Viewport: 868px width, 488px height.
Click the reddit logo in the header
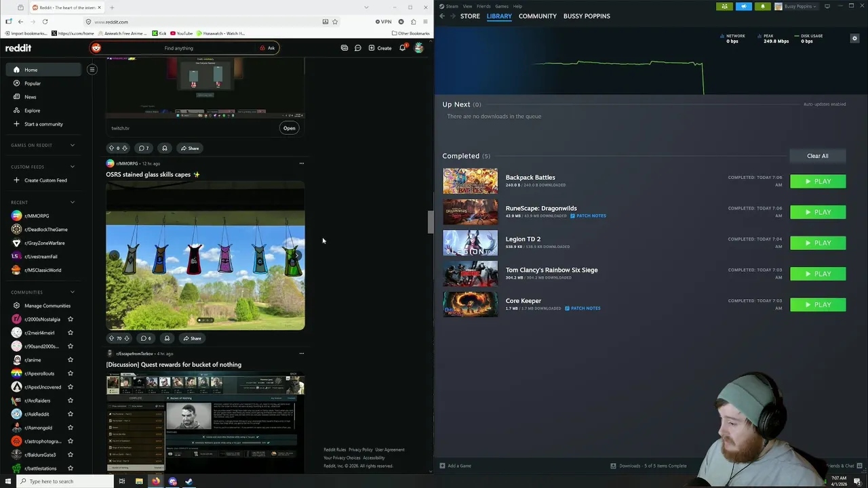pos(18,48)
